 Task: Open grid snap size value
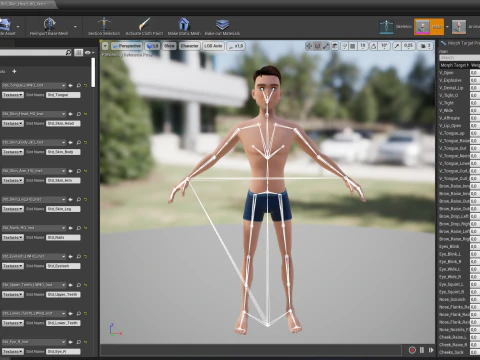tap(363, 46)
